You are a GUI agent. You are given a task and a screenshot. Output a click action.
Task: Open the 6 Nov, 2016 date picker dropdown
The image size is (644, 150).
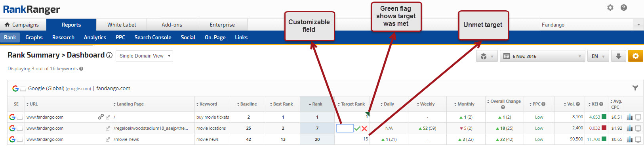[542, 56]
